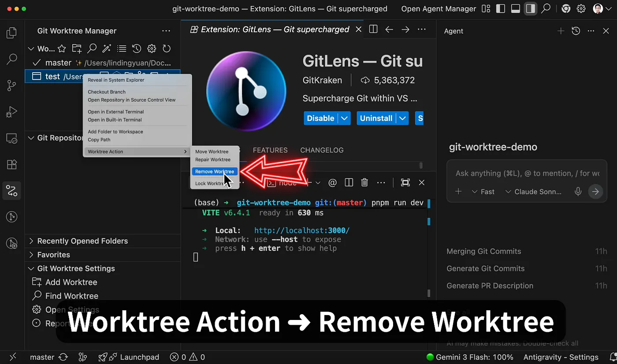Open the Source Control view
The height and width of the screenshot is (364, 617).
(12, 85)
